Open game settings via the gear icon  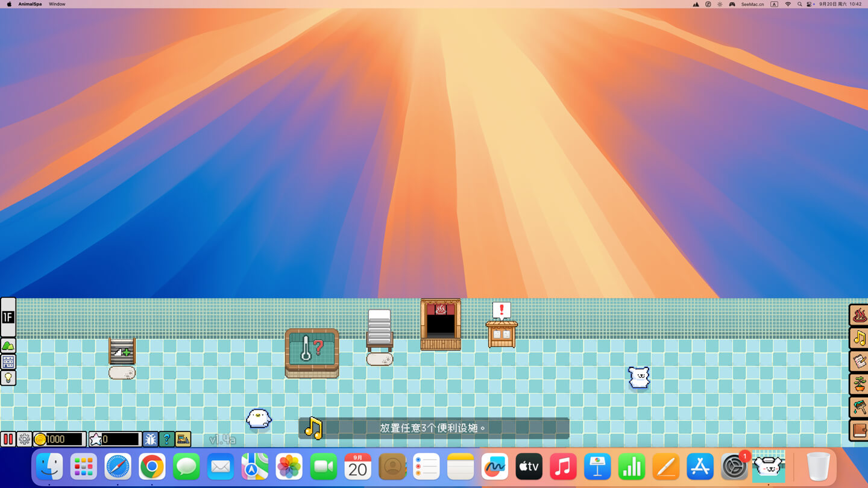24,439
